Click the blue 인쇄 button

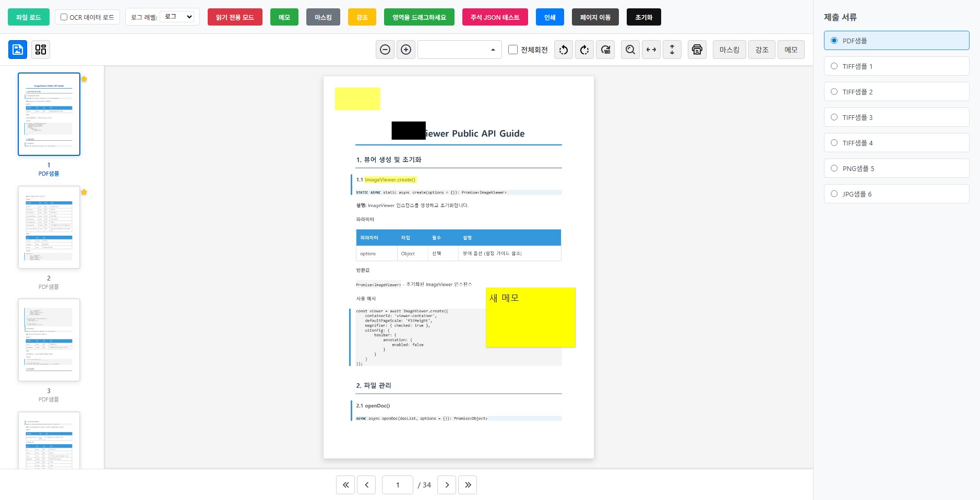point(550,17)
